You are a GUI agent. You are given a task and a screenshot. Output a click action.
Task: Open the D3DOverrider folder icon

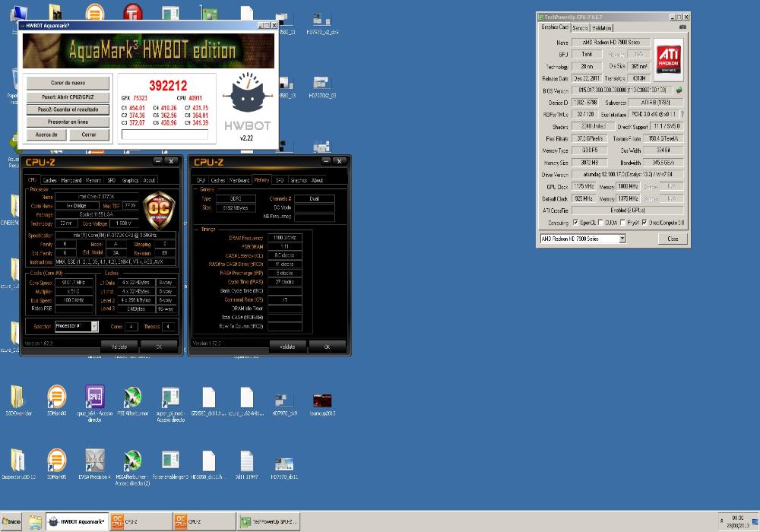coord(18,401)
